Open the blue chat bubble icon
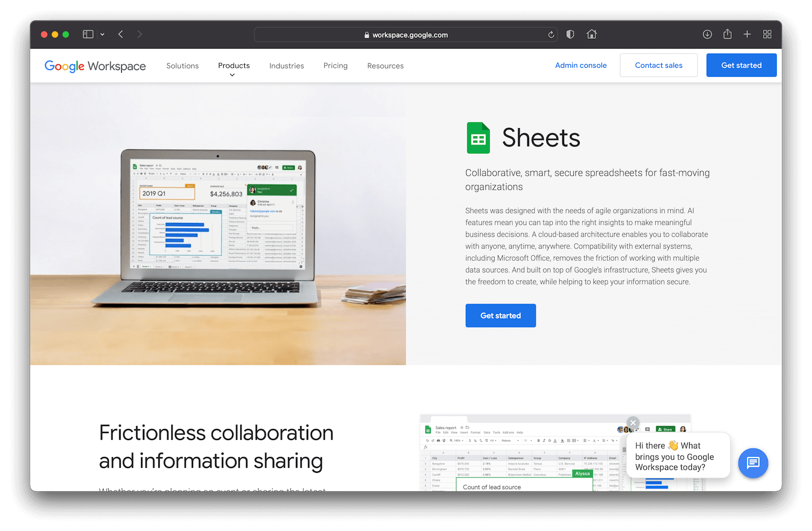 pyautogui.click(x=753, y=463)
